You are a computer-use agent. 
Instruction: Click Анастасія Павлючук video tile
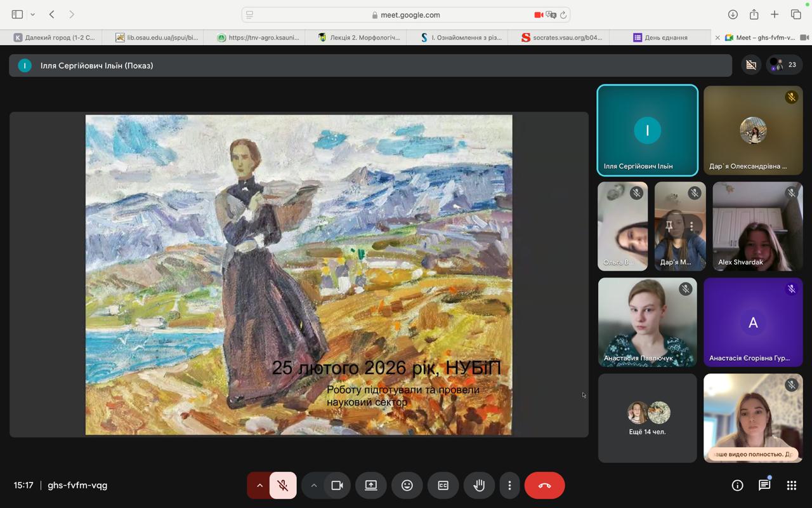point(648,322)
